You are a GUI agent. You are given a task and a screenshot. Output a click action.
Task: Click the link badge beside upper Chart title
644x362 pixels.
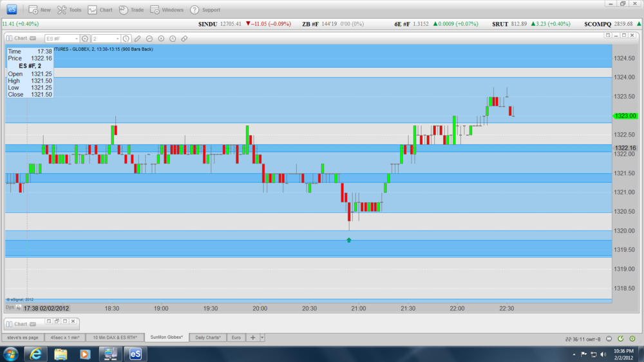[x=33, y=38]
